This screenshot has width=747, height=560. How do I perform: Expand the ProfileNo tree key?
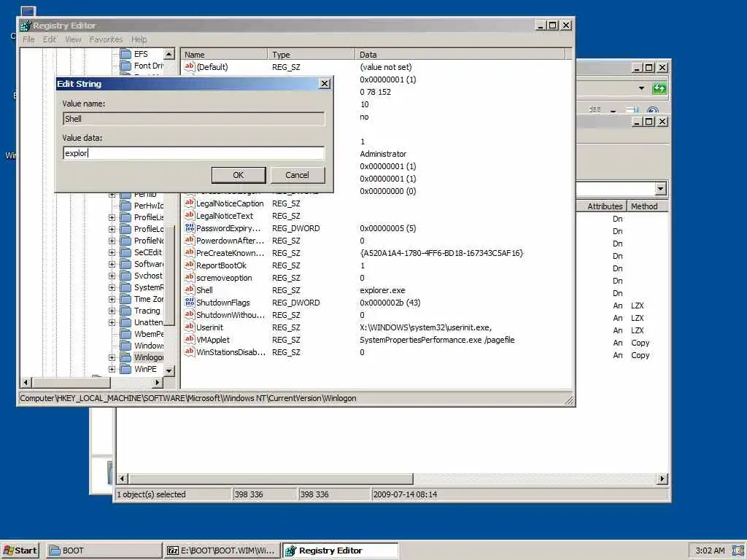click(x=112, y=241)
